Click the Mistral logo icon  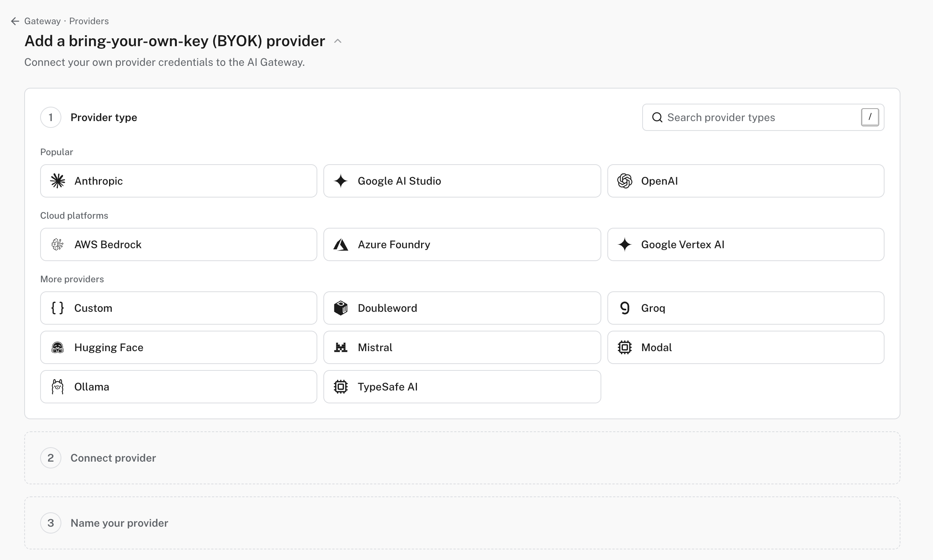pyautogui.click(x=341, y=347)
